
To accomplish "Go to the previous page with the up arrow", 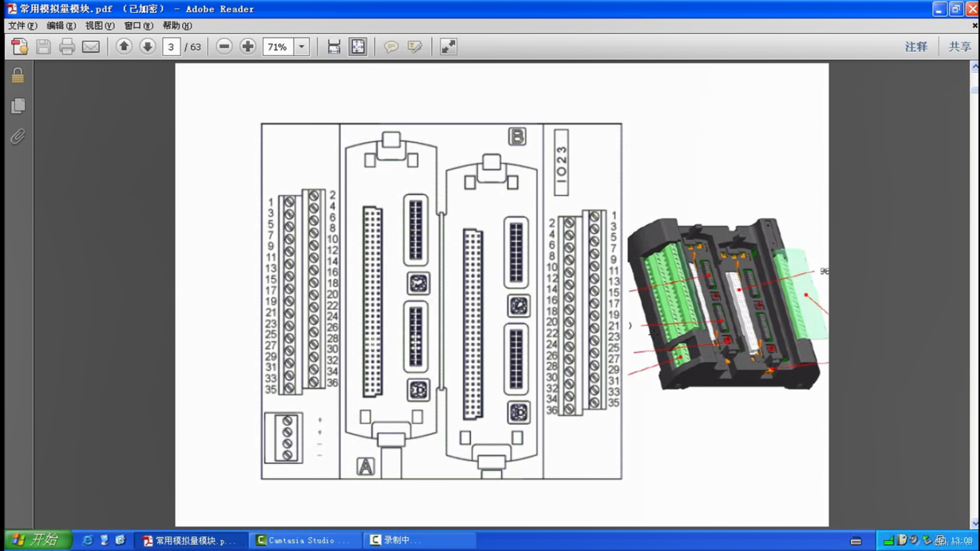I will 124,47.
